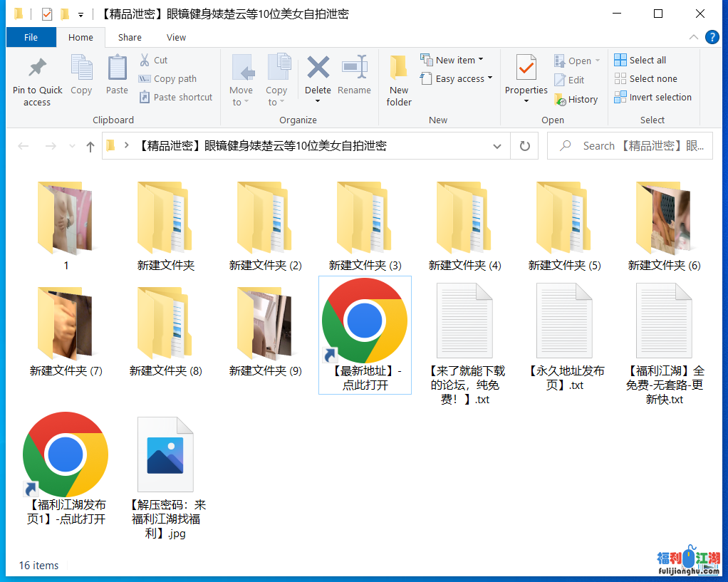The width and height of the screenshot is (728, 582).
Task: Click the red X Delete icon
Action: (318, 68)
